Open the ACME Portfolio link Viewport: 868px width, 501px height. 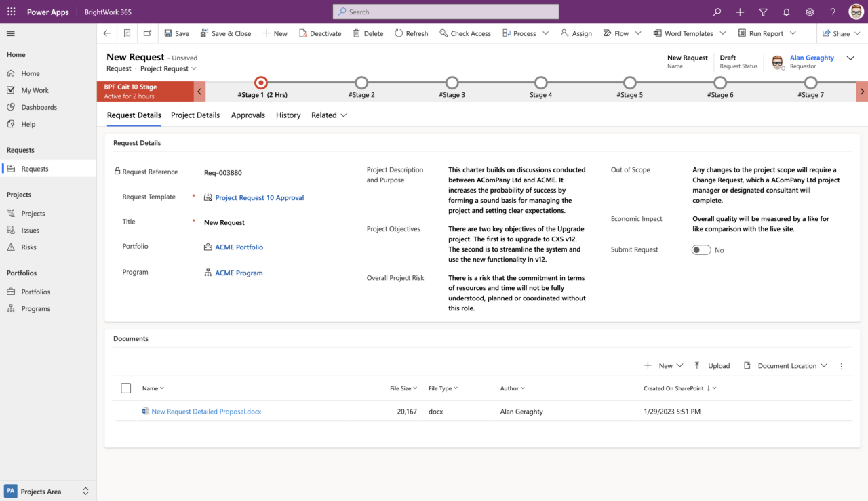(x=239, y=247)
